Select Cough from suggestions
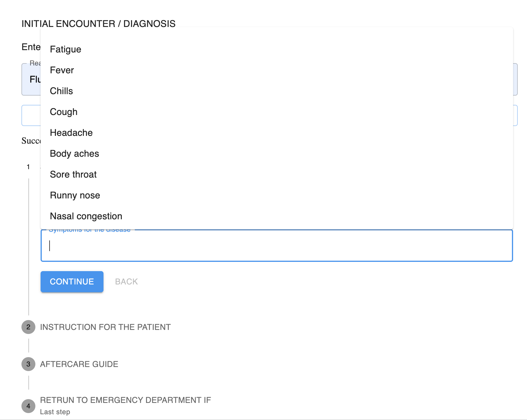 click(x=277, y=112)
